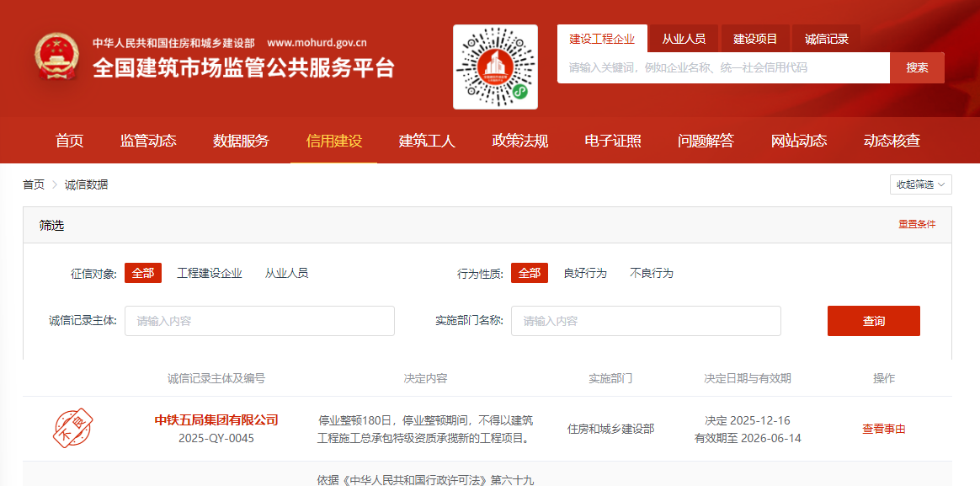The height and width of the screenshot is (486, 980).
Task: Choose 不良行为 under 行为性质 filter
Action: (x=652, y=273)
